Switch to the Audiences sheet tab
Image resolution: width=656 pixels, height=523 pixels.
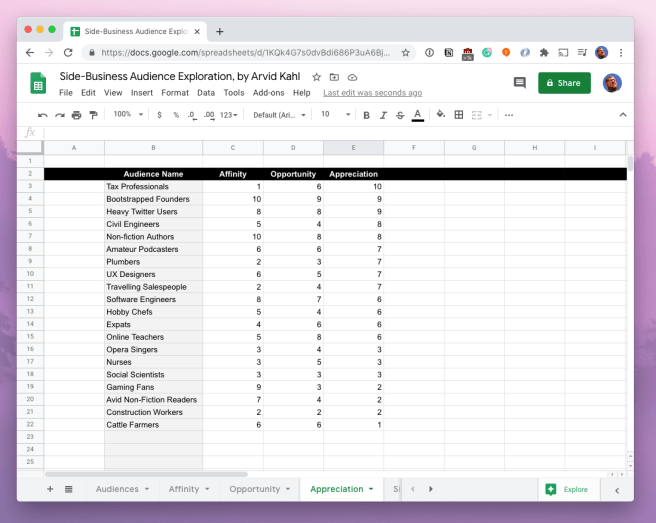tap(117, 489)
